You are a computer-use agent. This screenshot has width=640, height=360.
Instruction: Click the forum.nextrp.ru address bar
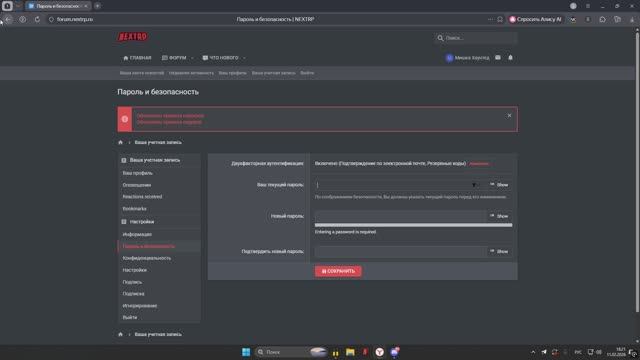(75, 19)
